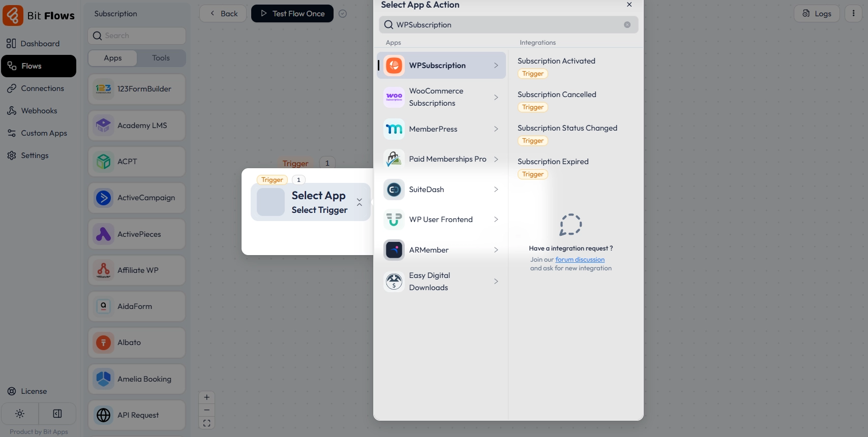Choose the Subscription Status Changed trigger

567,128
